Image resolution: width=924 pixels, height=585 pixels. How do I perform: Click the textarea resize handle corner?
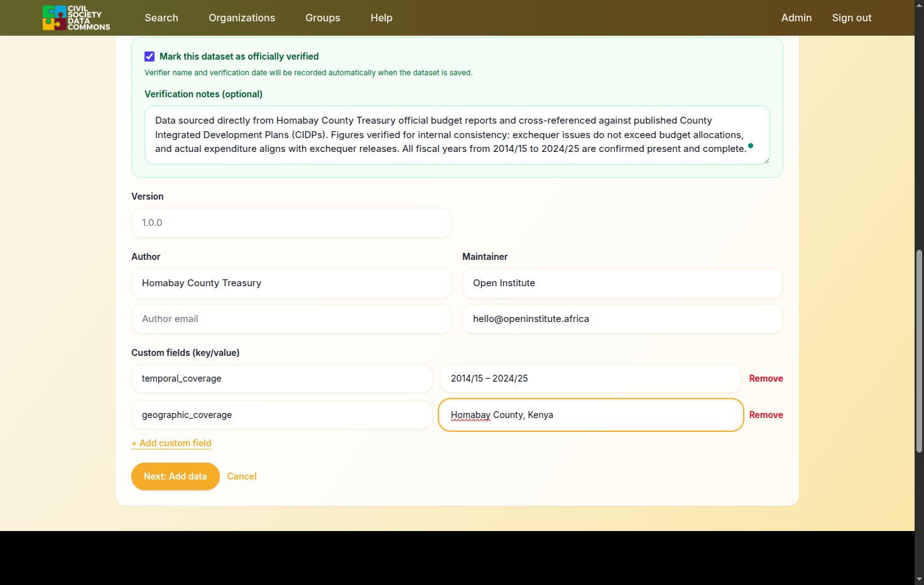click(766, 161)
